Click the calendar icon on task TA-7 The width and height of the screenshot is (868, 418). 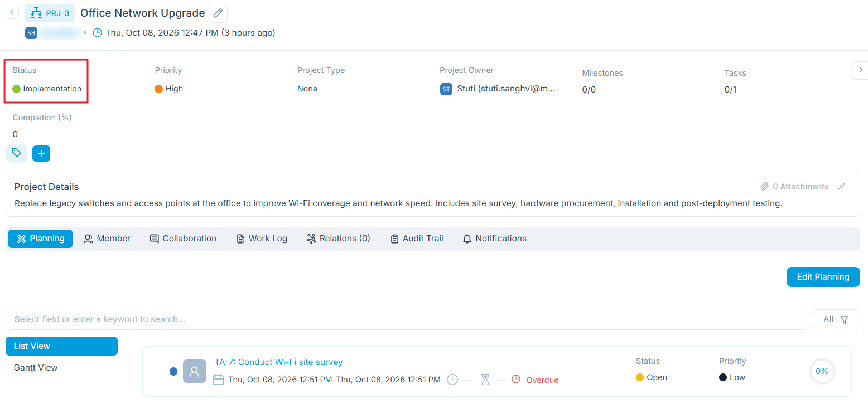[x=219, y=380]
